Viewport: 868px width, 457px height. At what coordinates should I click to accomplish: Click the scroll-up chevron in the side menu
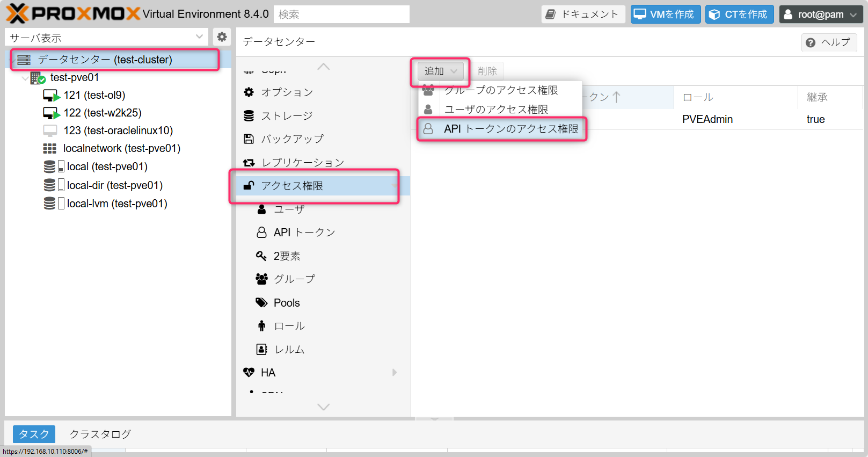click(x=323, y=67)
